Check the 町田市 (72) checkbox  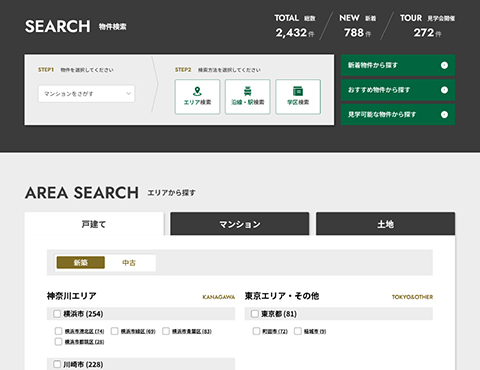(256, 331)
